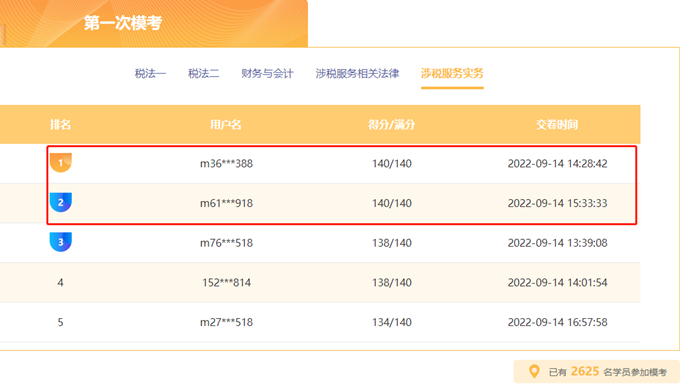Viewport: 680px width, 385px height.
Task: Select username m76***518
Action: click(x=226, y=243)
